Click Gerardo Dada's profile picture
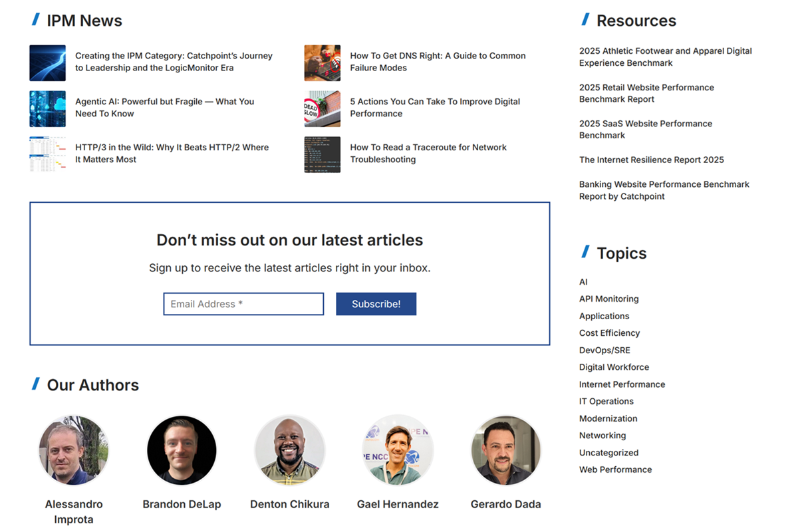798x532 pixels. (505, 450)
